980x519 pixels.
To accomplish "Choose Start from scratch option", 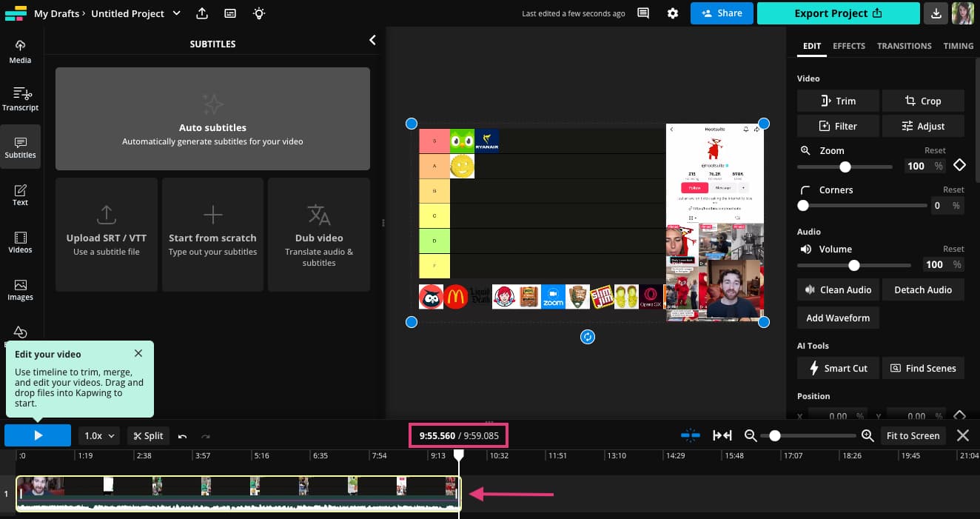I will pos(212,235).
